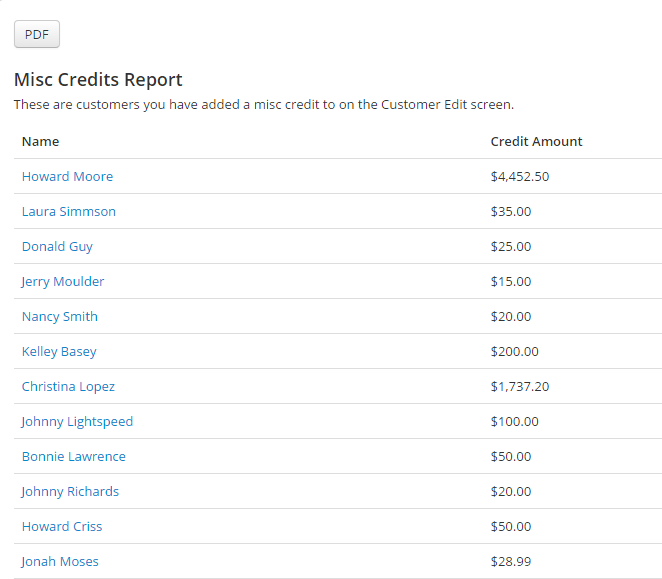Open Howard Moore's customer record

68,177
